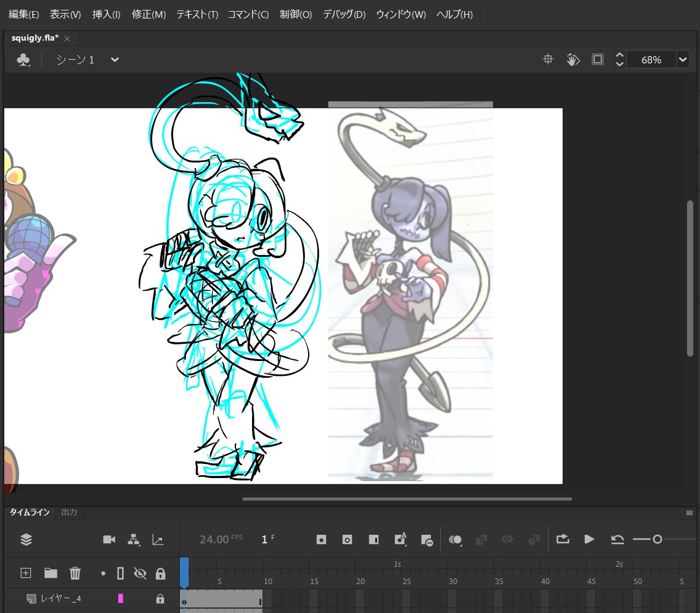Toggle clip content outside stage icon
This screenshot has height=613, width=700.
point(597,59)
